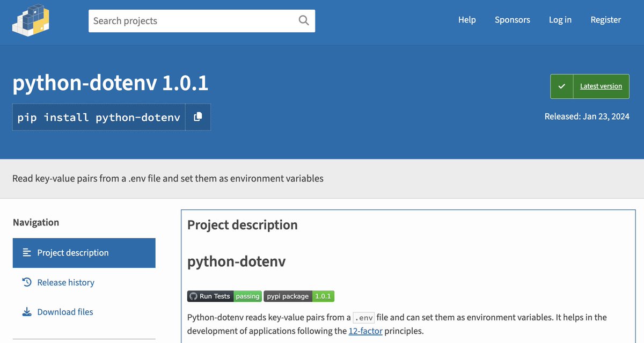The image size is (644, 343).
Task: Click the pypi package 1.0.1 badge
Action: [299, 296]
